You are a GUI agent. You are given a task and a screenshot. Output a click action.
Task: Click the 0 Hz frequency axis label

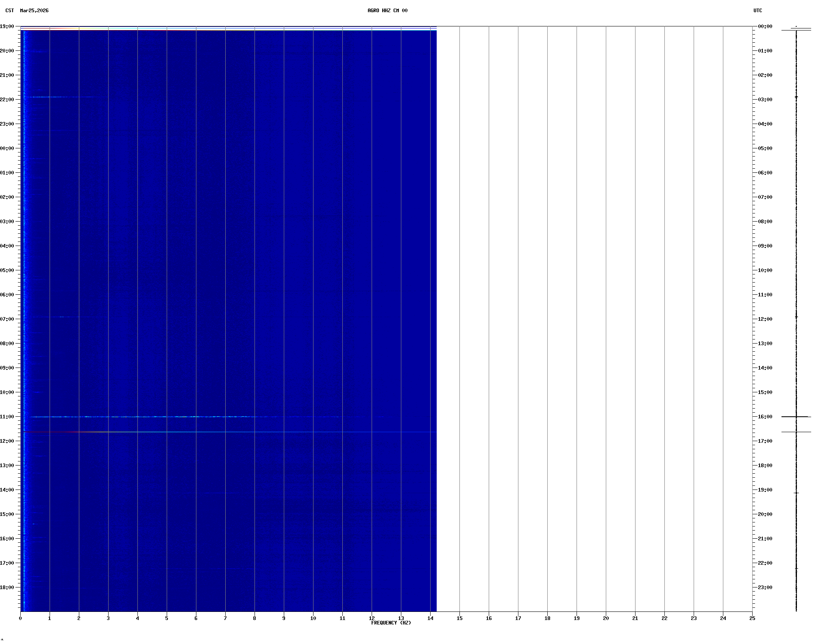(20, 618)
